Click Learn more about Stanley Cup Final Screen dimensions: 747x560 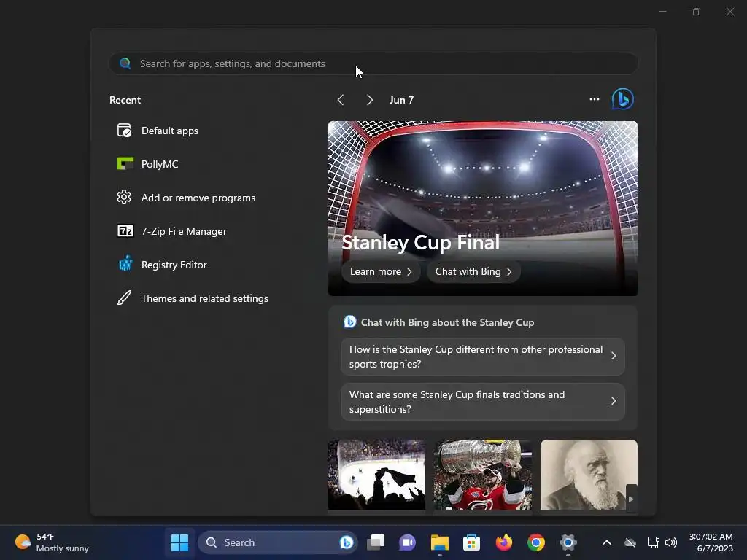pos(381,271)
